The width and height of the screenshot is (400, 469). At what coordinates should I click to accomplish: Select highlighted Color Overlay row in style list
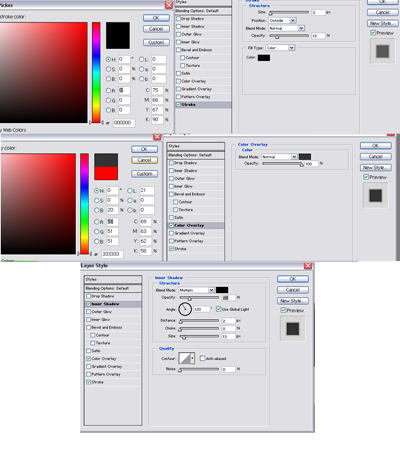(x=196, y=225)
